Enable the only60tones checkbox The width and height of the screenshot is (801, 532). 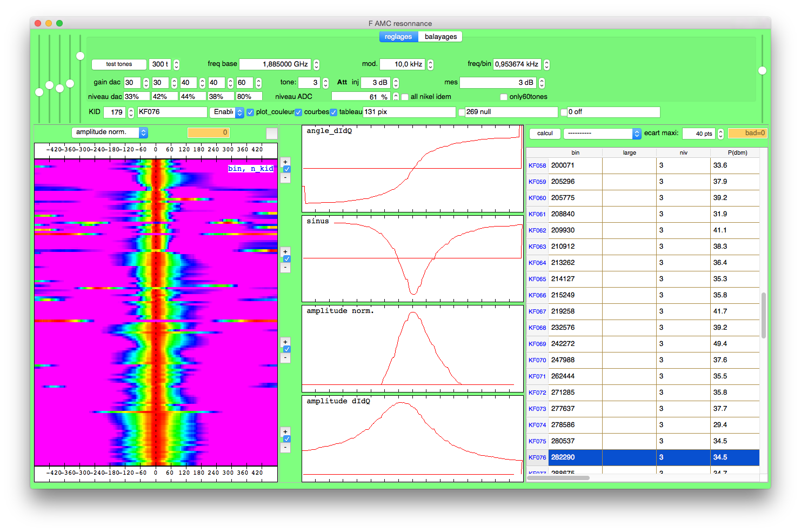[x=504, y=97]
